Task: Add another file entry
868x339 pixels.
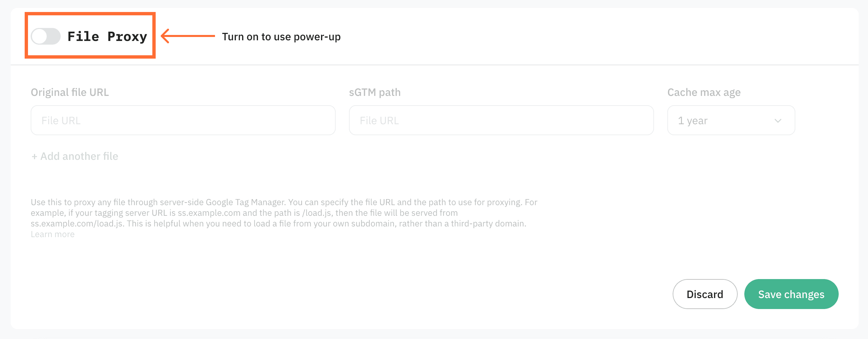Action: pyautogui.click(x=74, y=156)
